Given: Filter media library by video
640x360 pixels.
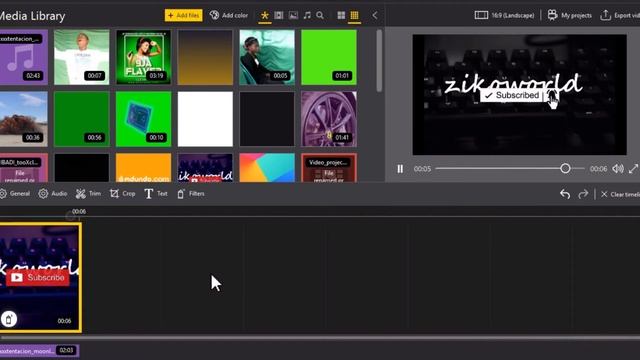Looking at the screenshot, I should click(x=279, y=16).
